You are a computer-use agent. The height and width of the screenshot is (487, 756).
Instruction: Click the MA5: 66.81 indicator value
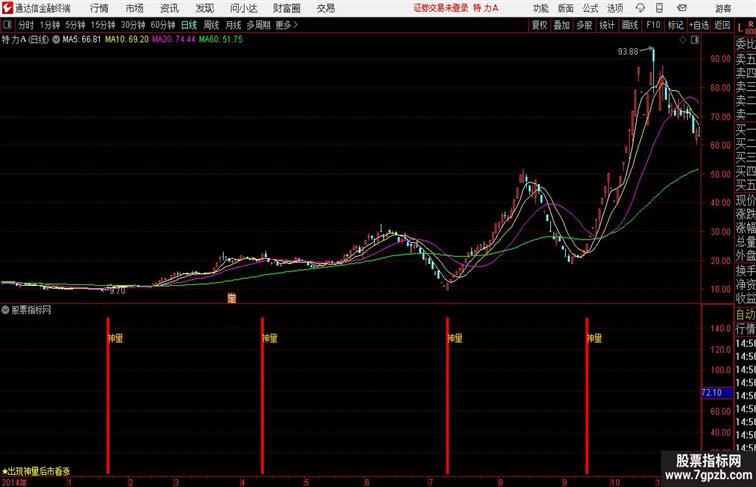pyautogui.click(x=82, y=40)
